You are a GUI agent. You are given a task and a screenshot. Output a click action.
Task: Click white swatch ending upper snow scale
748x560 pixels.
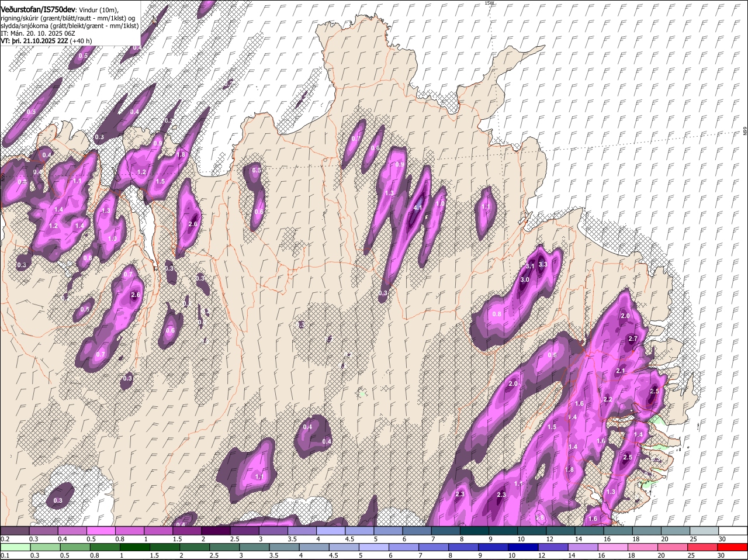click(x=733, y=530)
